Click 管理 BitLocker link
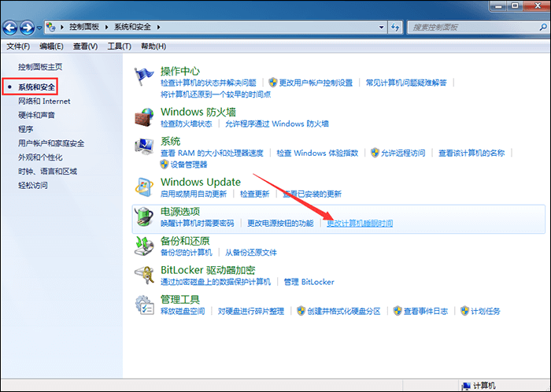The image size is (551, 392). [x=309, y=282]
